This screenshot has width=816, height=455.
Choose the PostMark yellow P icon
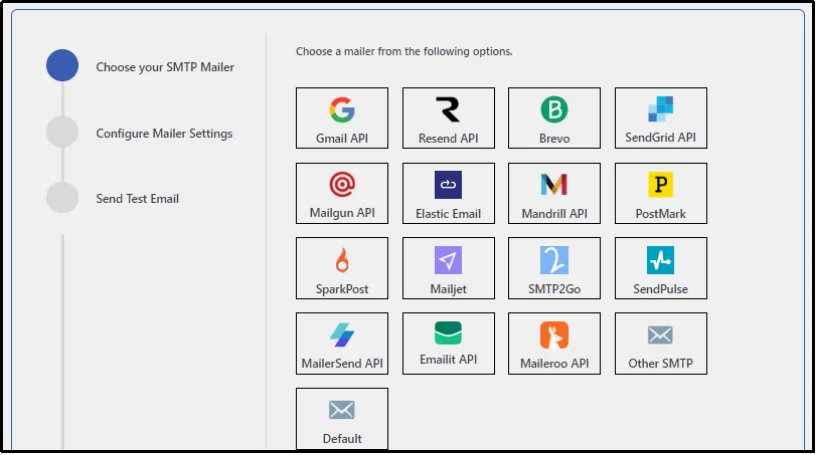click(x=660, y=185)
